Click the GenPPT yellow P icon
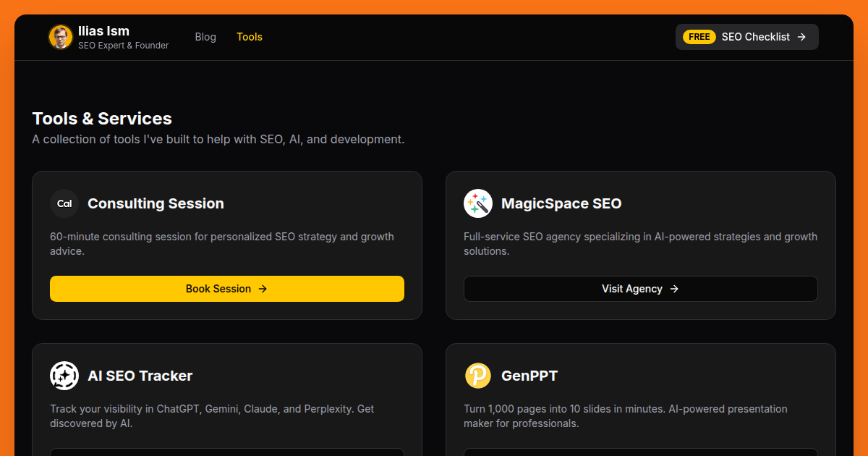The width and height of the screenshot is (868, 456). coord(477,376)
